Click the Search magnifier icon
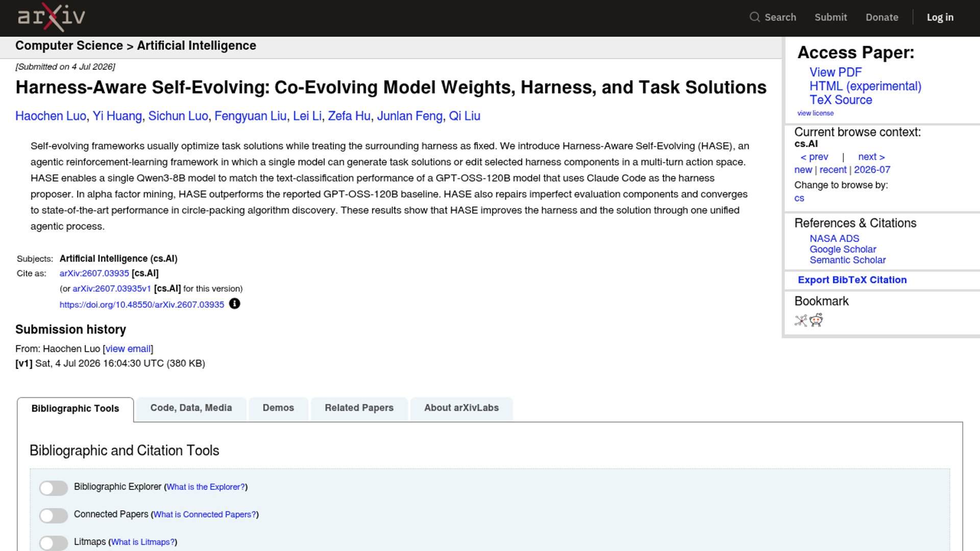The image size is (980, 551). coord(754,17)
